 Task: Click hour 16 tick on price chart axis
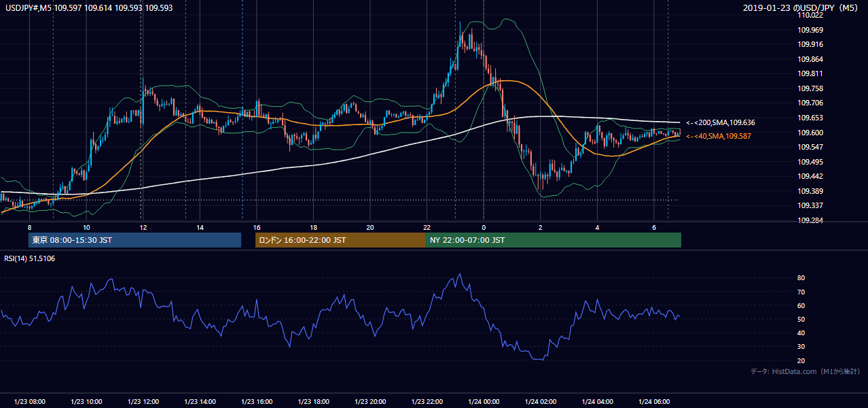pos(256,227)
